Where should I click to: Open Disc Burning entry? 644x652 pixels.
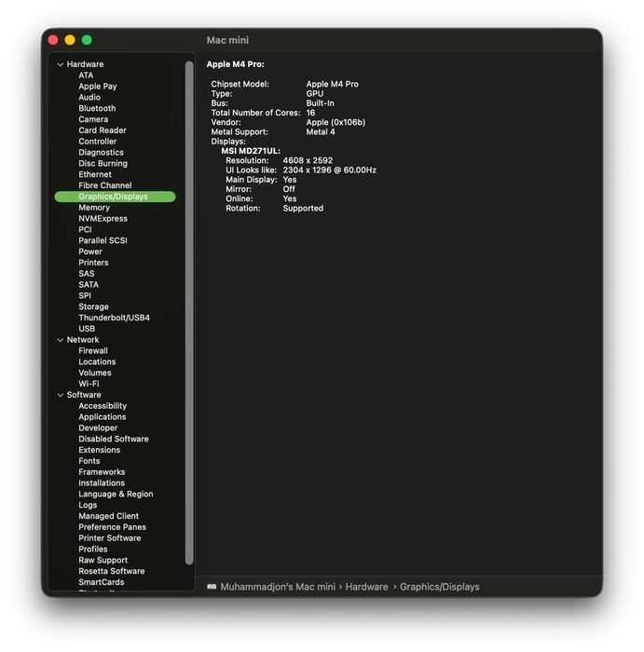click(x=103, y=163)
